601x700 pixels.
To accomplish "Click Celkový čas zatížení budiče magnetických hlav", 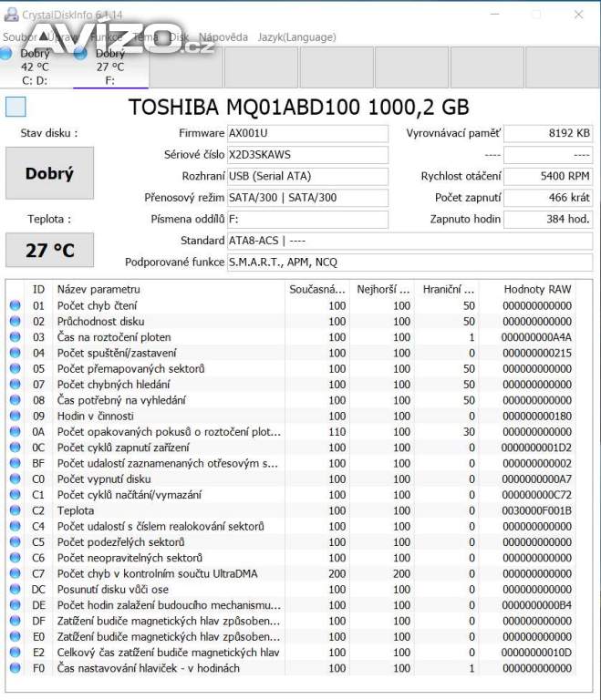I will (168, 653).
